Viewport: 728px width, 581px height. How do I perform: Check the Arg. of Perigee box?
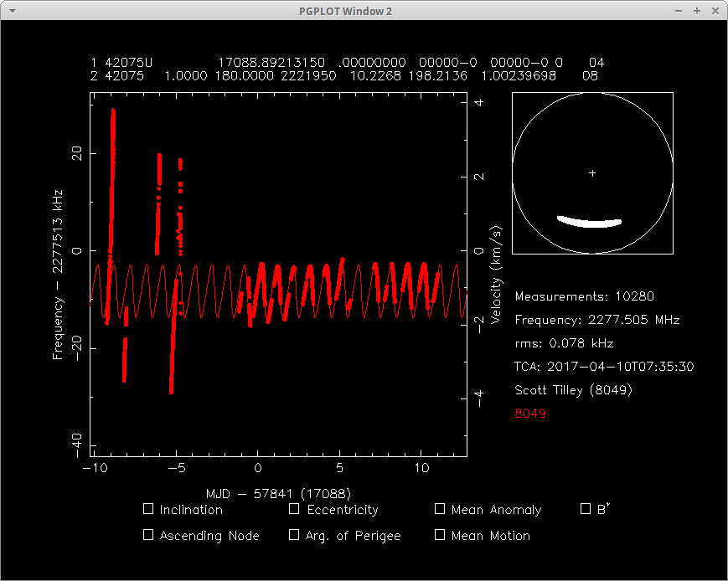coord(294,535)
